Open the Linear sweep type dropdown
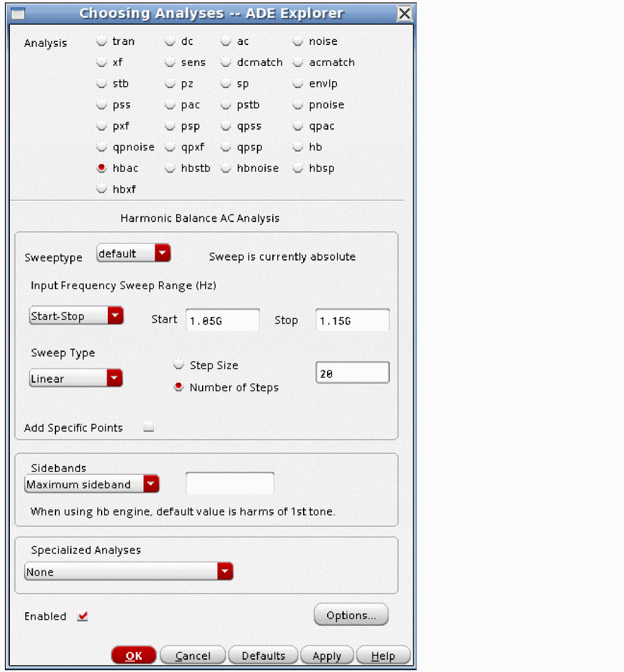 76,378
